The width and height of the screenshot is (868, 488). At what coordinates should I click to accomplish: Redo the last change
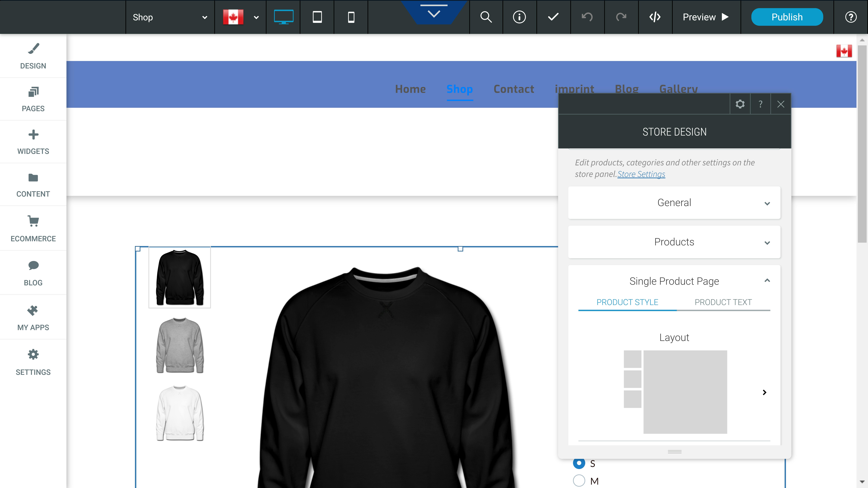621,17
